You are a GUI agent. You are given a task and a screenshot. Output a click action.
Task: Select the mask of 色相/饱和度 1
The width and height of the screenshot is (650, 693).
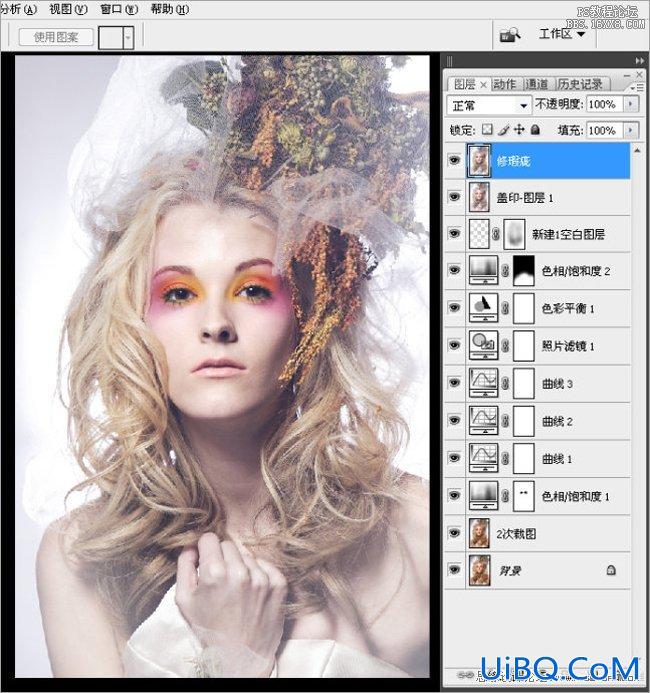[524, 495]
